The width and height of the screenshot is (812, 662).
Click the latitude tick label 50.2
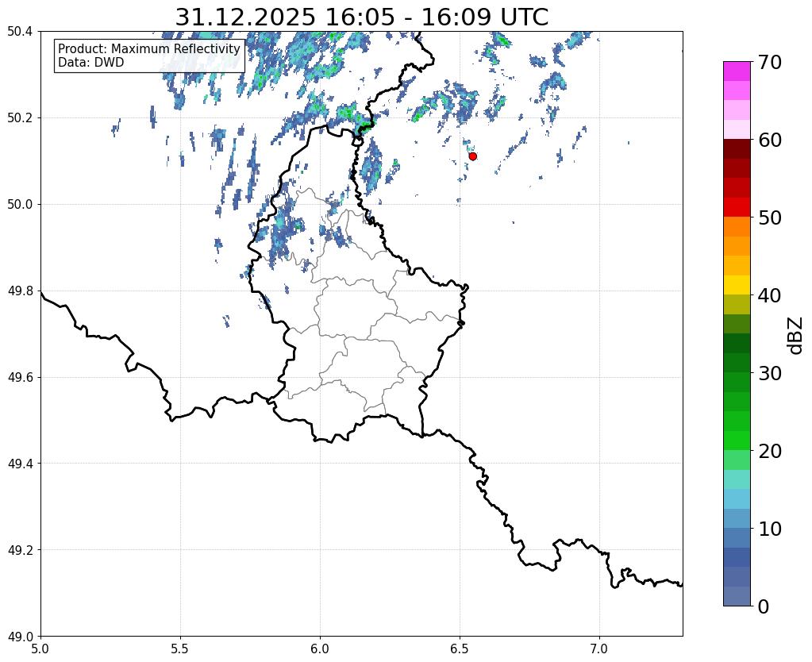(x=20, y=118)
